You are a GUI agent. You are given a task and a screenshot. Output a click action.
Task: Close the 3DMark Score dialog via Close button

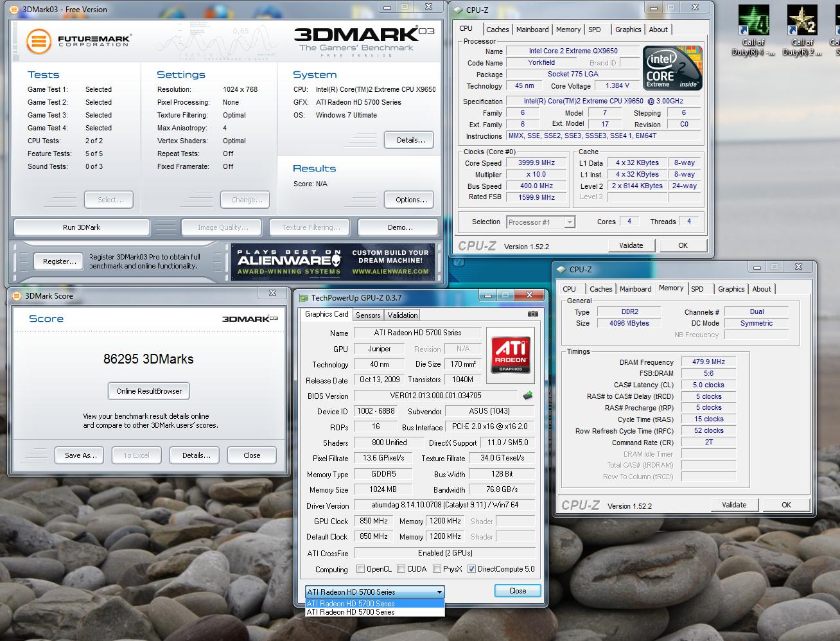[x=252, y=455]
